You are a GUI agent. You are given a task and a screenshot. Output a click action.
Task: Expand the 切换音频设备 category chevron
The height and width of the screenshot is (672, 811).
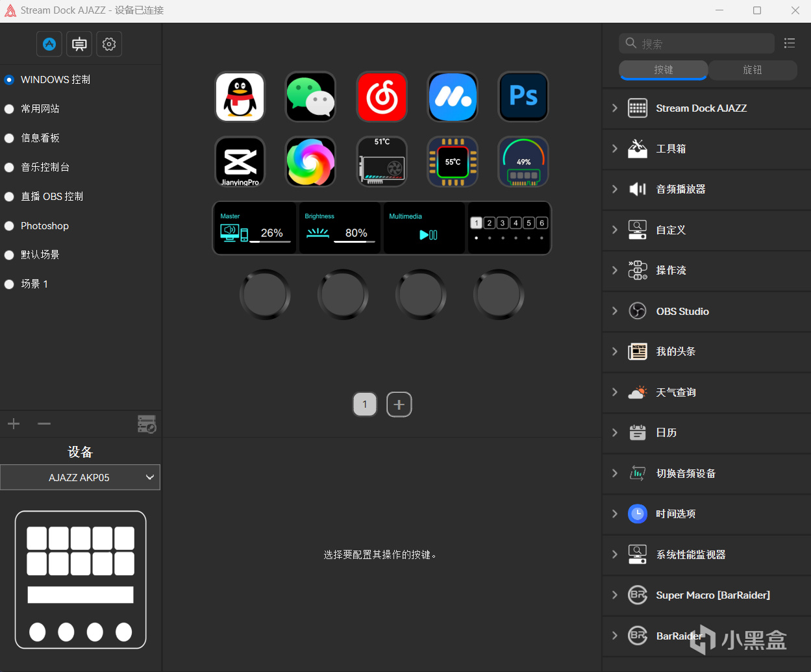[615, 473]
